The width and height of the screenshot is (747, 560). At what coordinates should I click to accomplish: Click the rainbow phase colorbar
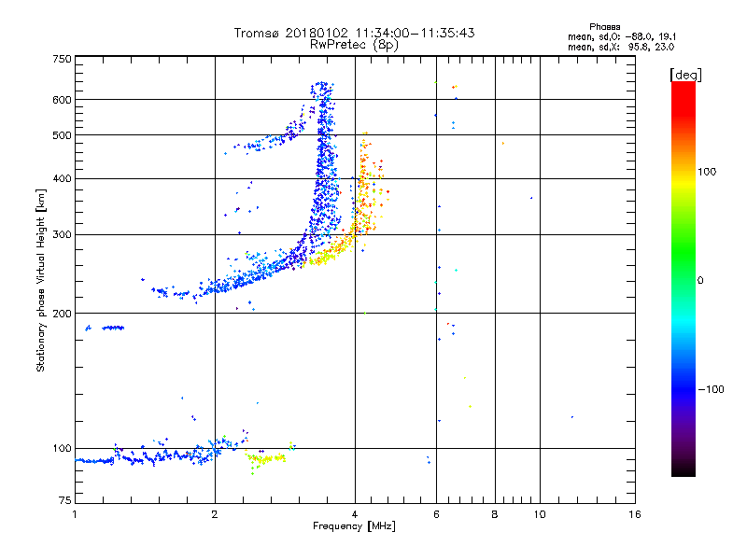(x=684, y=278)
